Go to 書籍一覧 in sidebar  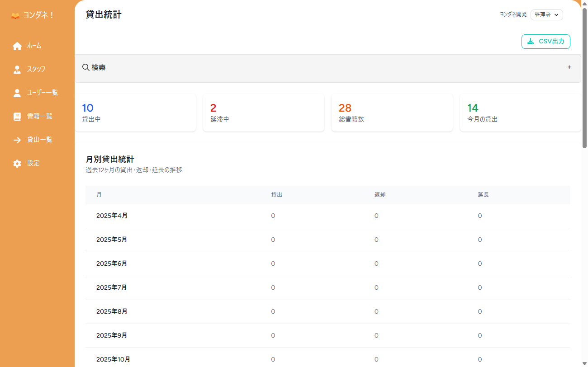[x=39, y=116]
